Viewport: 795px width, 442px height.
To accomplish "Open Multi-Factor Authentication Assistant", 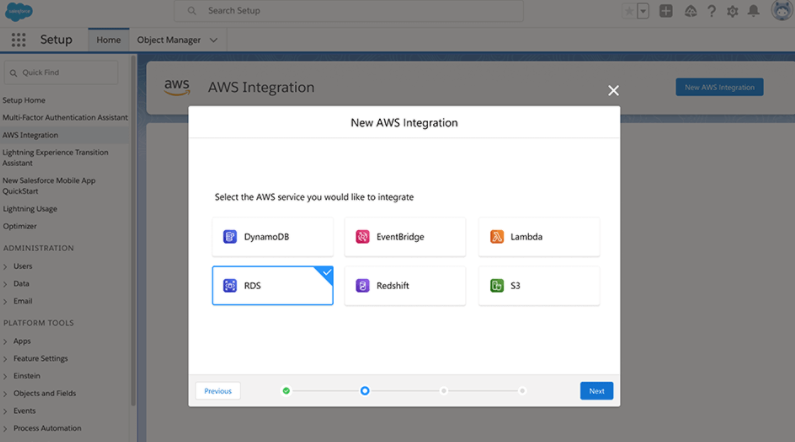I will pyautogui.click(x=65, y=117).
